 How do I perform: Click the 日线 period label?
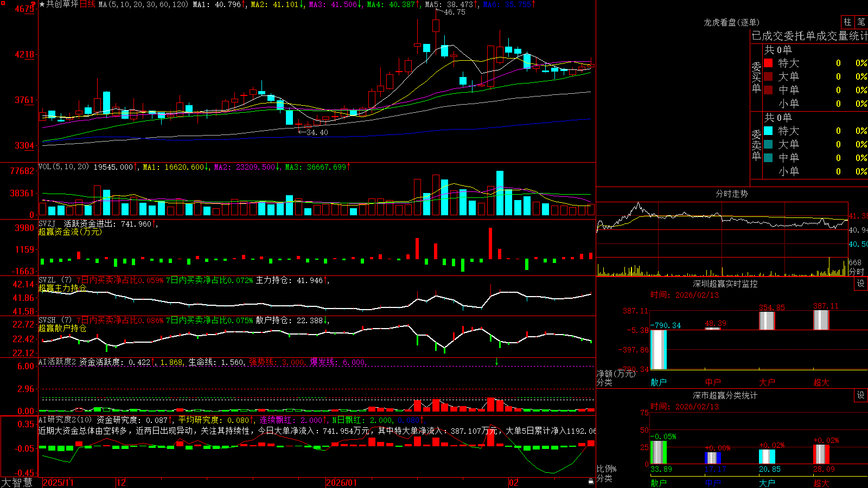pyautogui.click(x=87, y=4)
